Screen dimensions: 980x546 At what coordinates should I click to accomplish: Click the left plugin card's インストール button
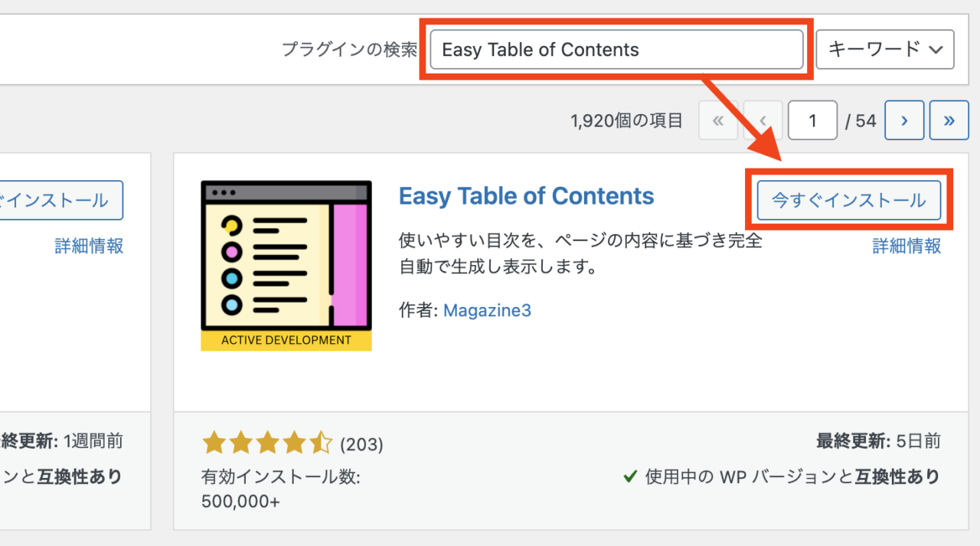tap(61, 201)
